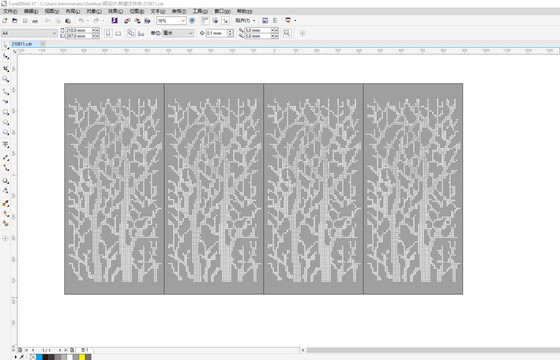Pick the no-color X swatch
Viewport: 560px width, 360px height.
tap(33, 357)
